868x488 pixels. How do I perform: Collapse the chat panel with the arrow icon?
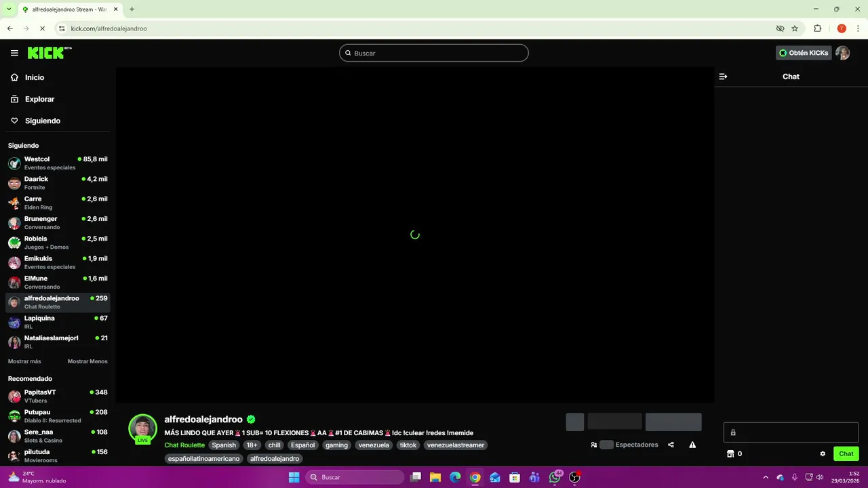point(723,77)
